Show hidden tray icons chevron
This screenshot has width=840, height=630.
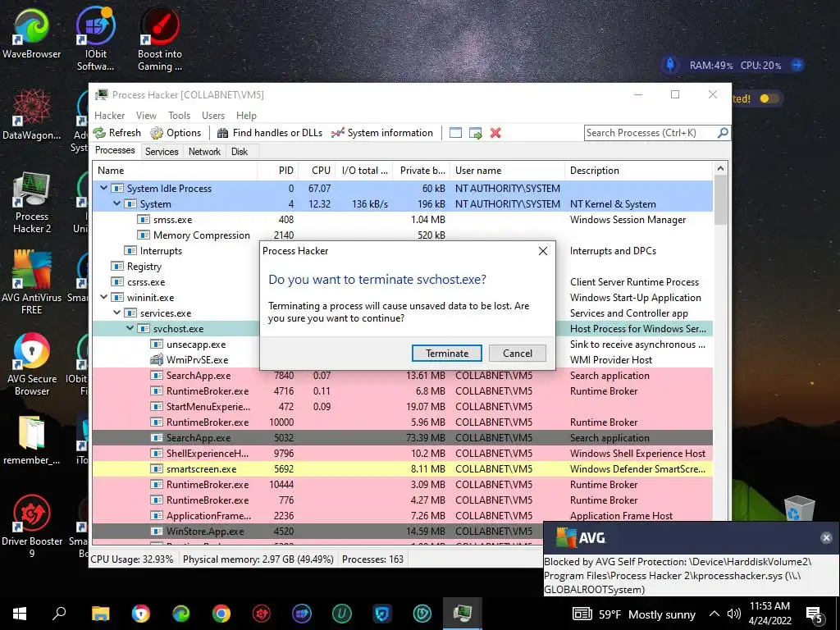[x=714, y=614]
